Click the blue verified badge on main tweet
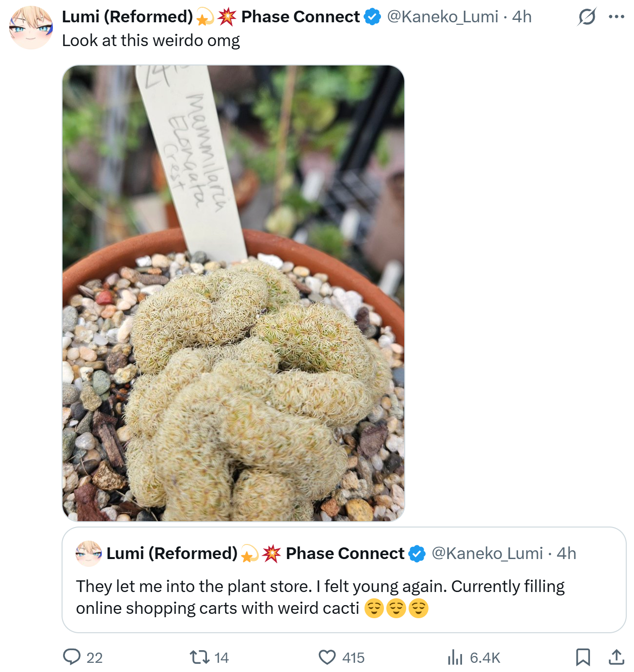The height and width of the screenshot is (672, 634). click(x=372, y=17)
